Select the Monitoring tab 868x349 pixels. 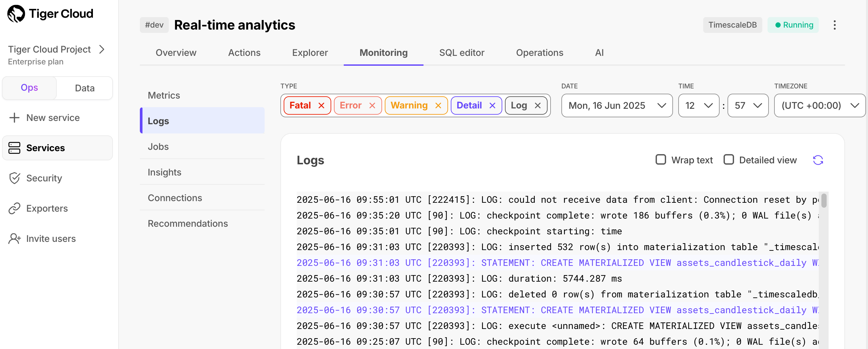[x=383, y=53]
